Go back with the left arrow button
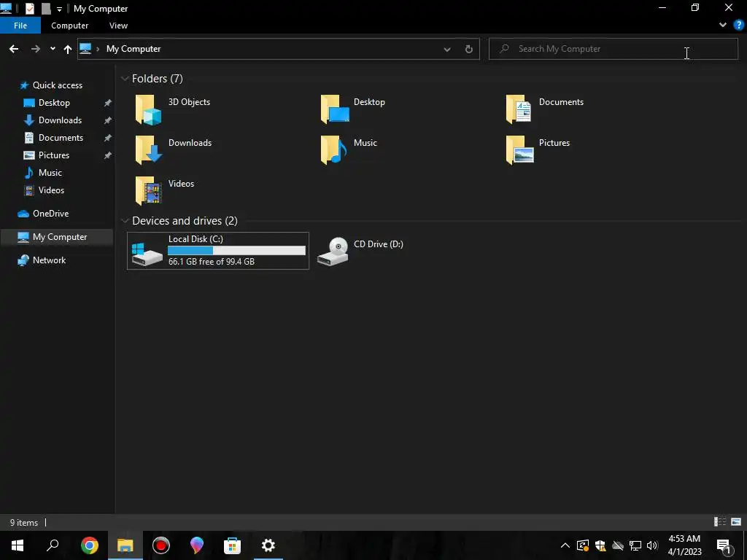The width and height of the screenshot is (747, 560). [14, 49]
